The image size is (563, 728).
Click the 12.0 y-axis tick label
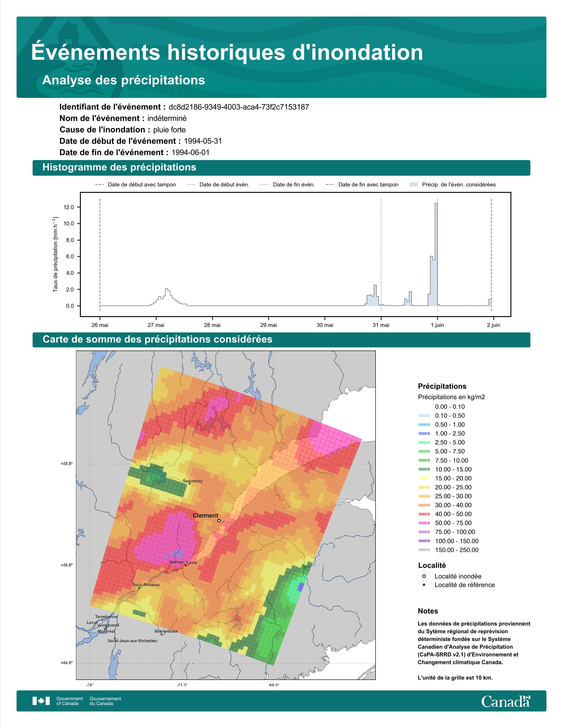[69, 207]
